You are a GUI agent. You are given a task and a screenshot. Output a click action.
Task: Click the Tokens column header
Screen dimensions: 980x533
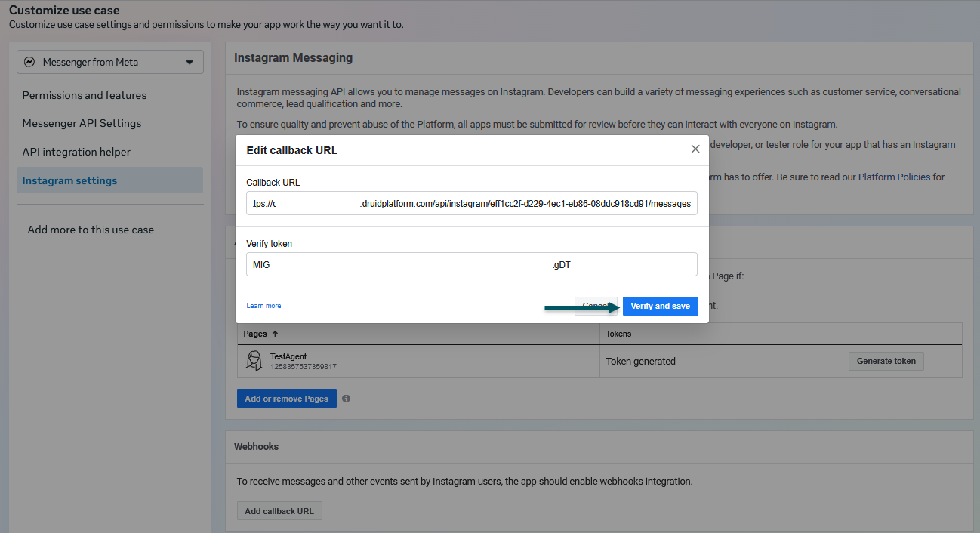pos(619,334)
